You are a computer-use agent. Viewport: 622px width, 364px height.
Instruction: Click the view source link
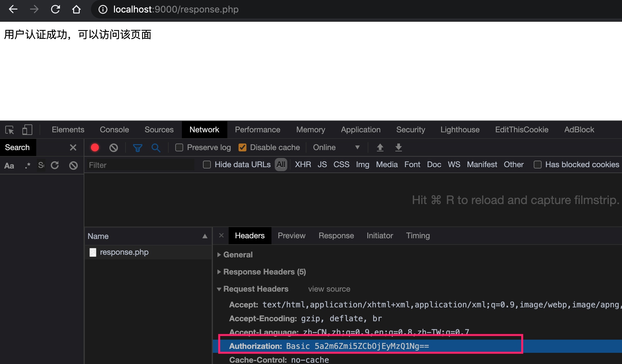pyautogui.click(x=329, y=289)
